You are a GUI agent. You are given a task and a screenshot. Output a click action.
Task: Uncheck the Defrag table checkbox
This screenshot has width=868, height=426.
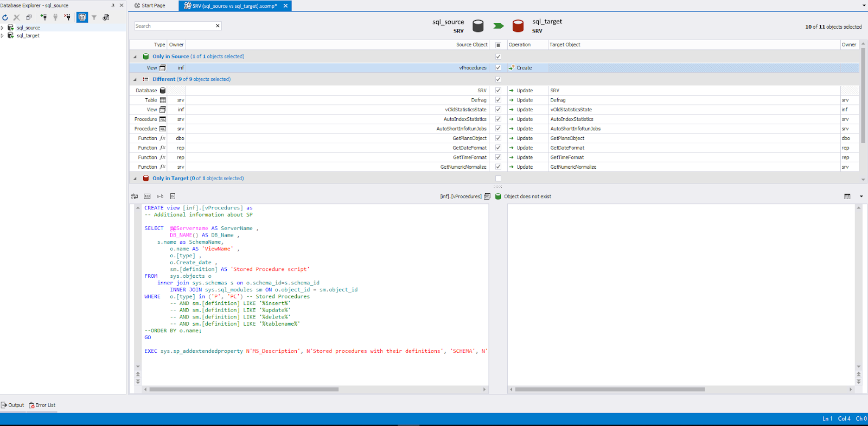pyautogui.click(x=498, y=100)
